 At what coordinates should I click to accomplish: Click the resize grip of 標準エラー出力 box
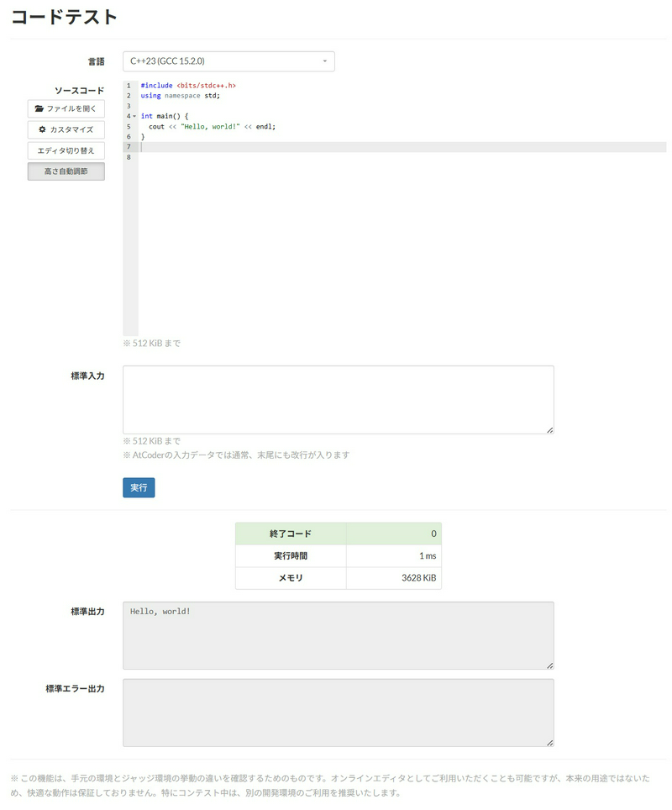[x=549, y=742]
